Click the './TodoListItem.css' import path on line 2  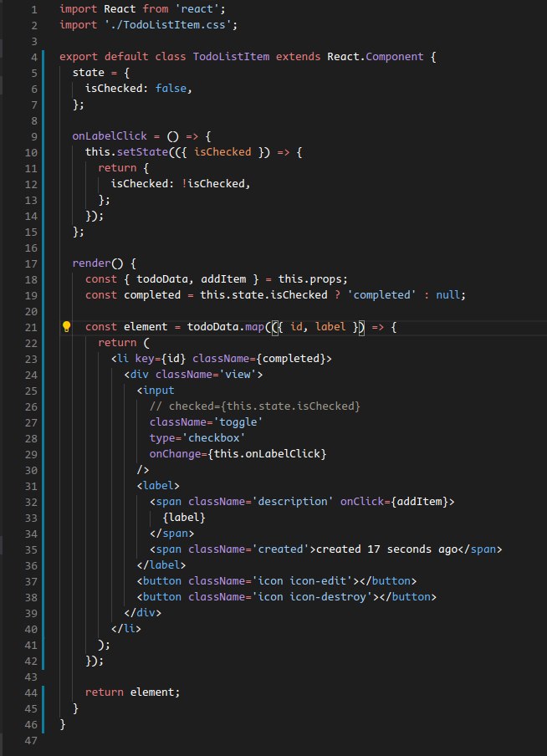(168, 25)
